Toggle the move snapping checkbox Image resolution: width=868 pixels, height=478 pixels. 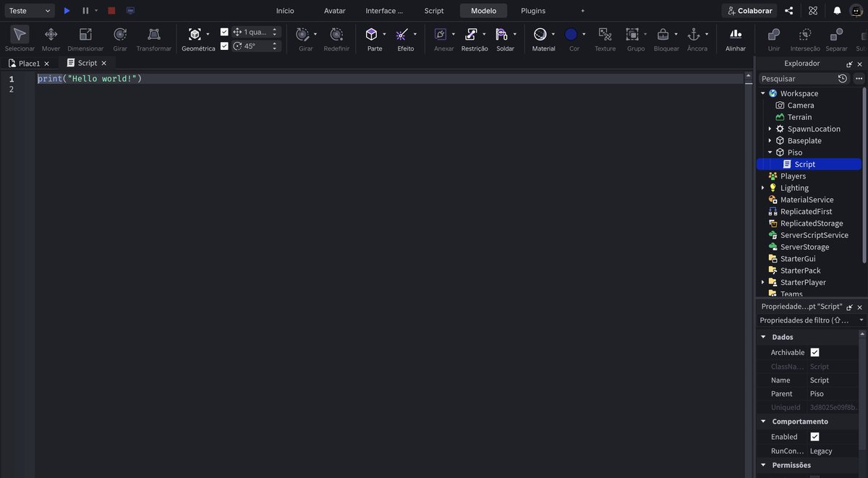pyautogui.click(x=224, y=32)
